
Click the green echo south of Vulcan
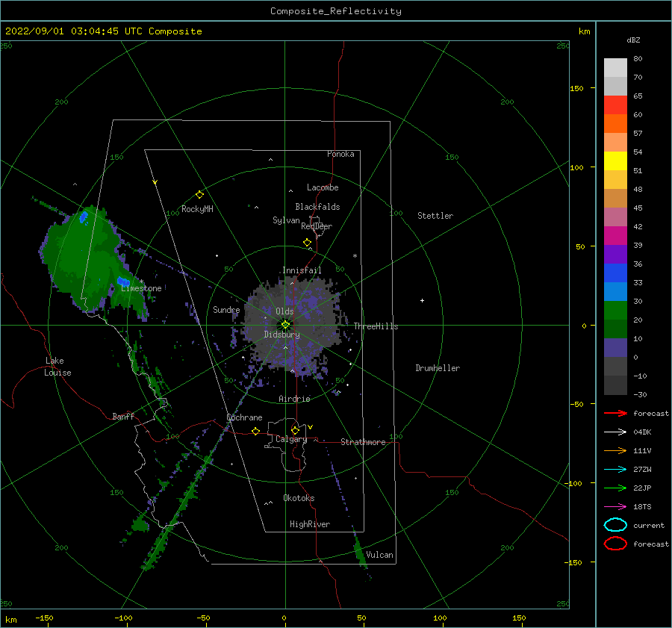[361, 553]
